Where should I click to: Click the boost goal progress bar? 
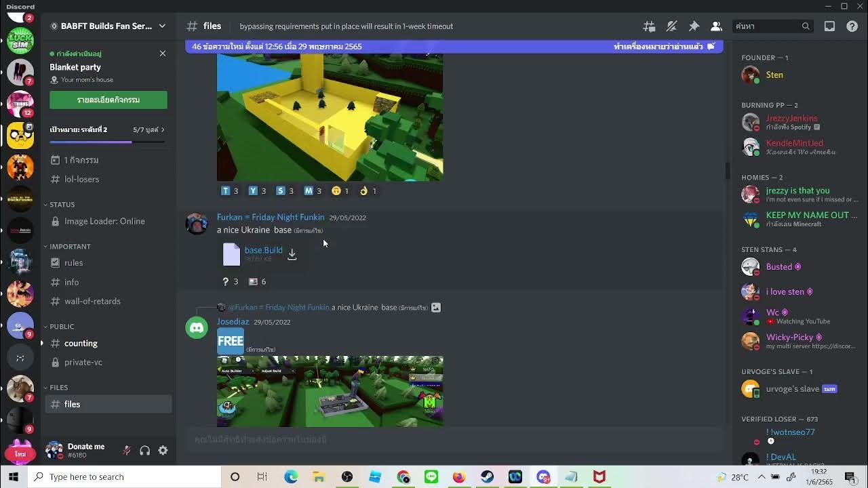tap(107, 142)
